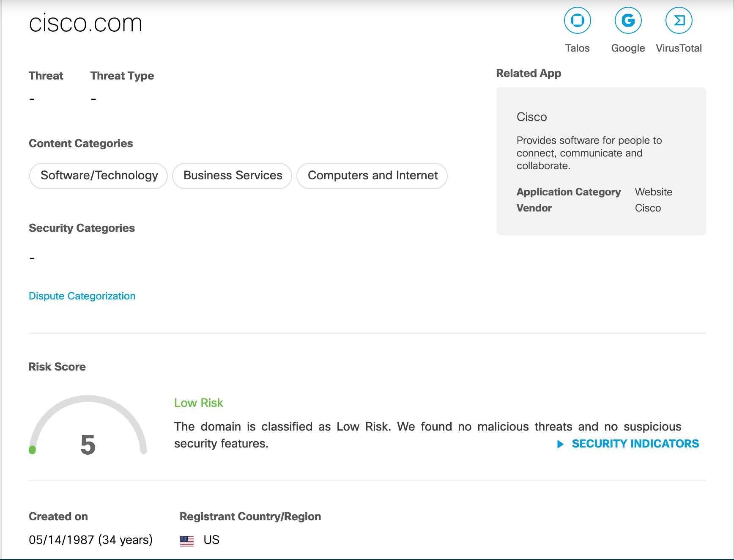This screenshot has width=734, height=560.
Task: Click the green risk gauge indicator dot
Action: click(32, 450)
